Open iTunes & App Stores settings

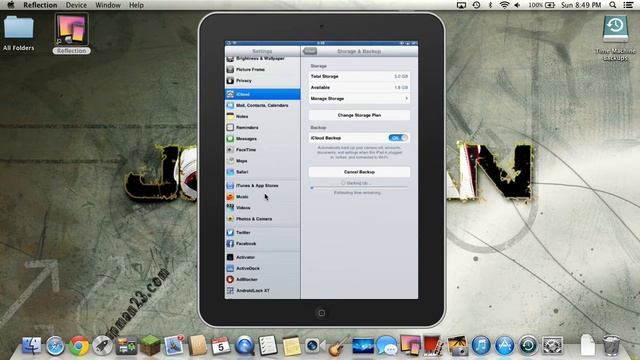coord(262,185)
